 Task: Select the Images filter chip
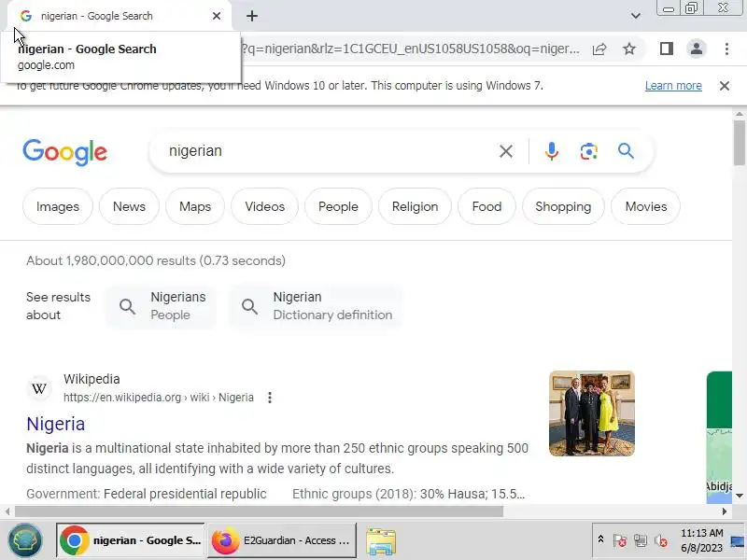(58, 206)
